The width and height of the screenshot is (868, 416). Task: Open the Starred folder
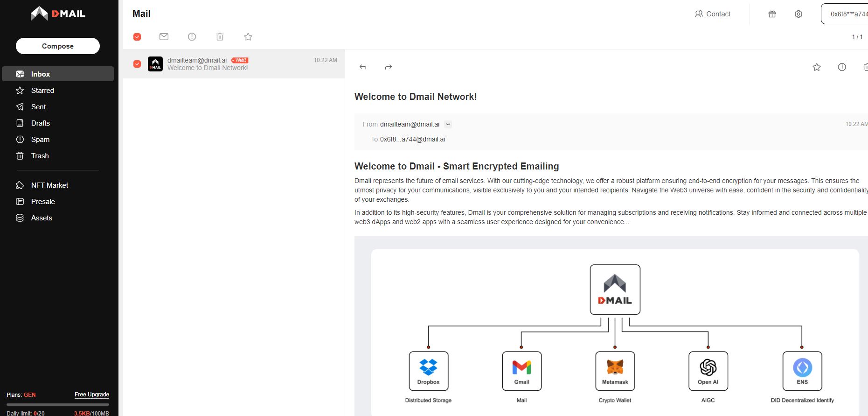coord(42,90)
